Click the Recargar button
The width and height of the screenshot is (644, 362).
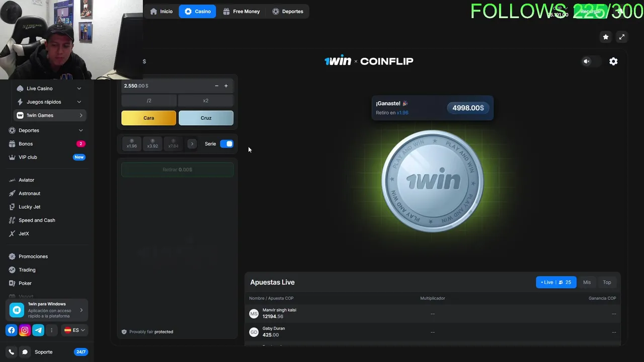pos(591,11)
